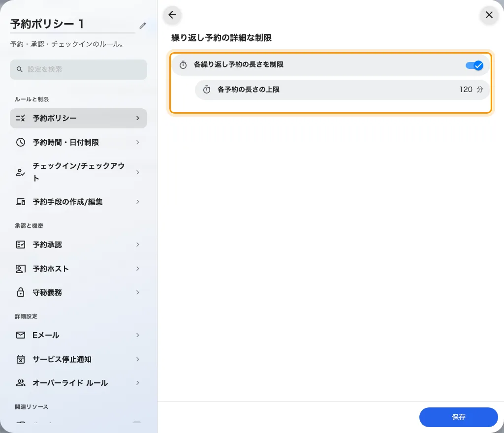Expand chevron on 予約ホスト row
Image resolution: width=504 pixels, height=433 pixels.
click(x=138, y=269)
